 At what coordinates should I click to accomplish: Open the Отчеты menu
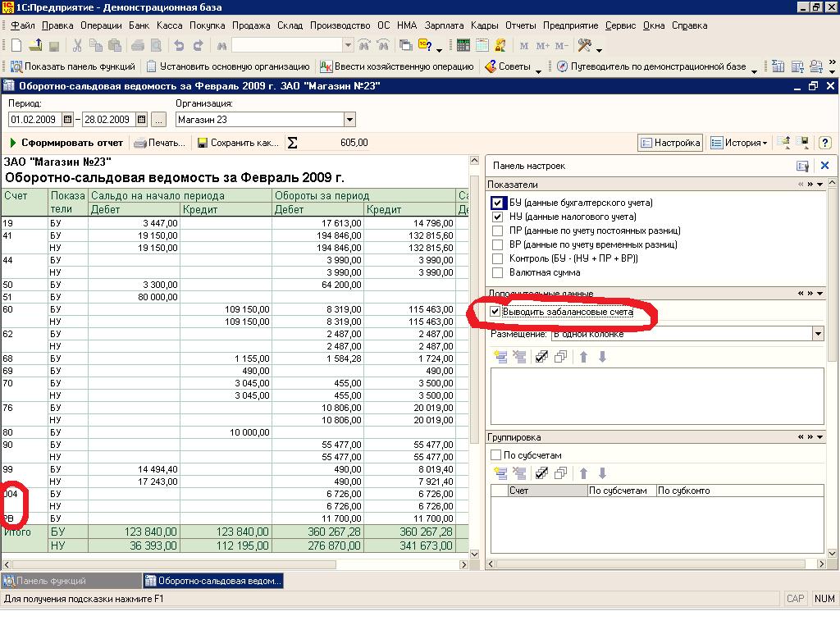coord(520,25)
